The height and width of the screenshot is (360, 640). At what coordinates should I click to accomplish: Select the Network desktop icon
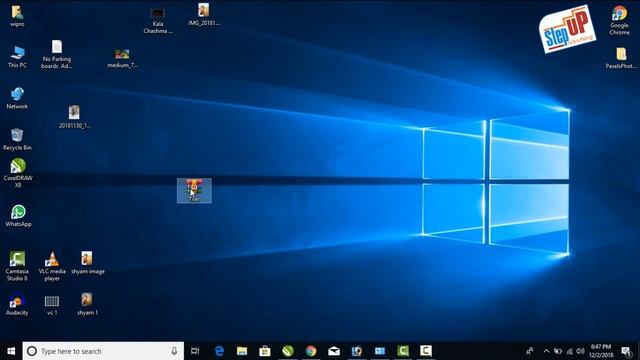pyautogui.click(x=17, y=98)
